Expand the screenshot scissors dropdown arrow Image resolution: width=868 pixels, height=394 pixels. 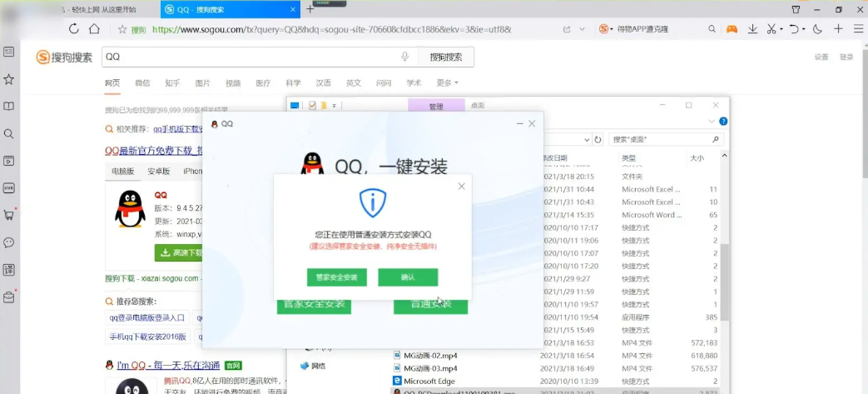coord(781,29)
